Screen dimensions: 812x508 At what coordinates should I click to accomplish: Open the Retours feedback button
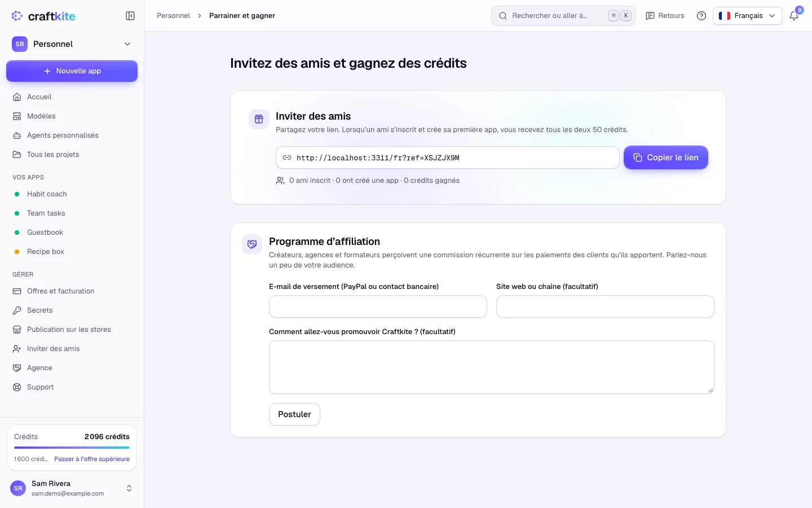tap(665, 16)
